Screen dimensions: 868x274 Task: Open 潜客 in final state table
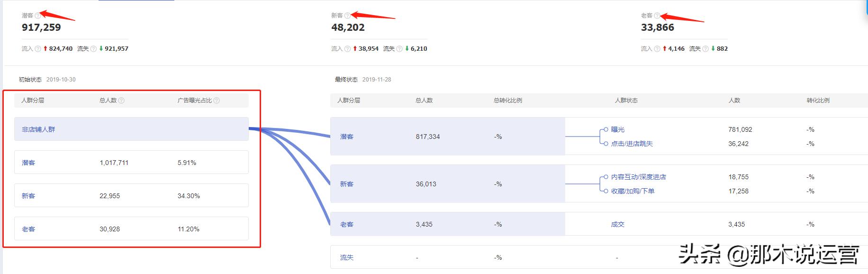[347, 137]
